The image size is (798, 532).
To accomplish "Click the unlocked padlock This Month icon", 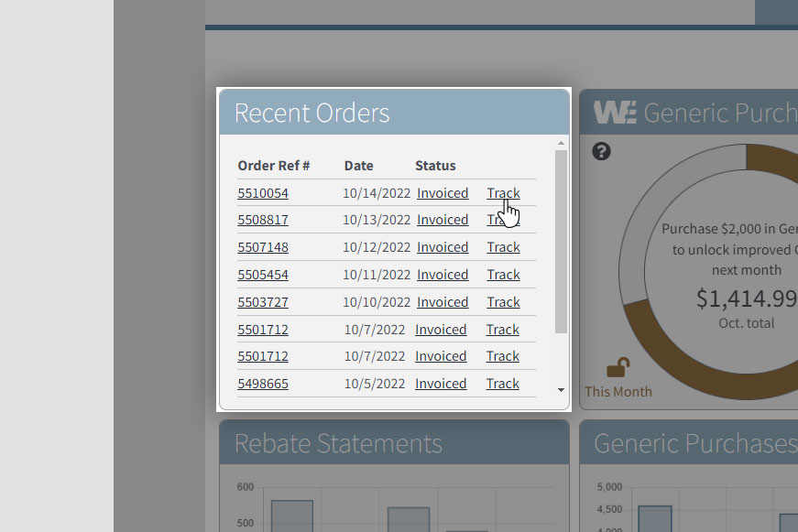I will 618,367.
